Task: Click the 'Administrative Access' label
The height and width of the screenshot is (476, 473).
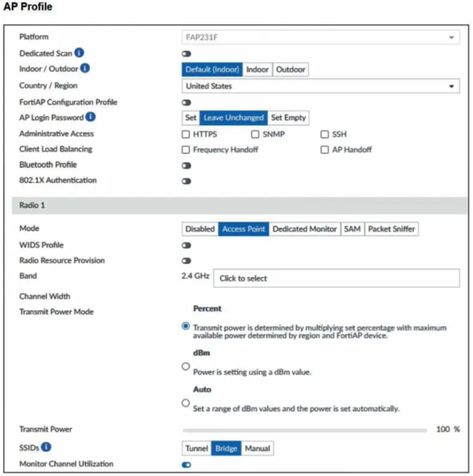Action: [x=56, y=133]
